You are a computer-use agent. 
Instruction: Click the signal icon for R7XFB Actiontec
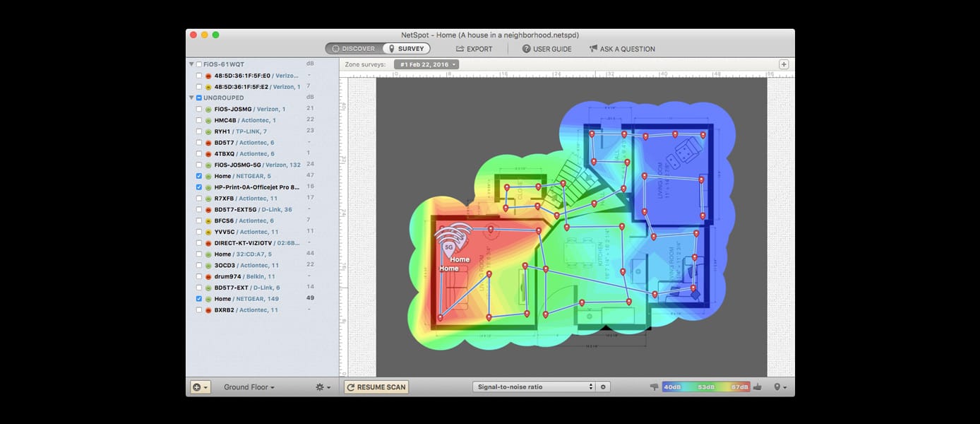(x=208, y=199)
